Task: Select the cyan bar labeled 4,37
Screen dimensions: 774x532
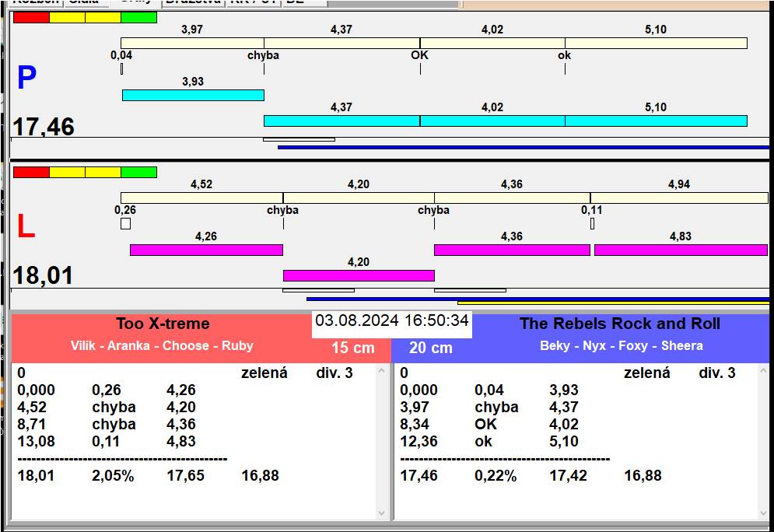Action: [x=342, y=121]
